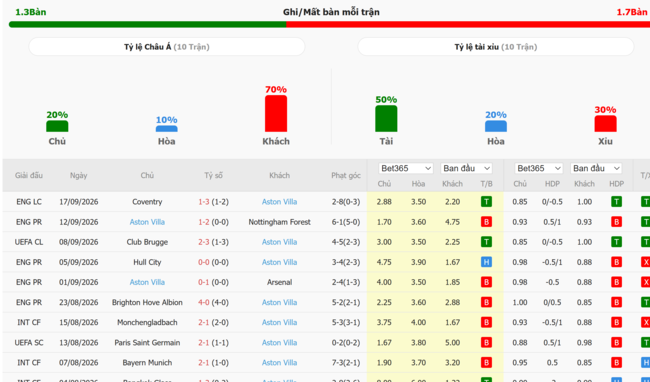Click team name Monchengladbach

tap(147, 322)
